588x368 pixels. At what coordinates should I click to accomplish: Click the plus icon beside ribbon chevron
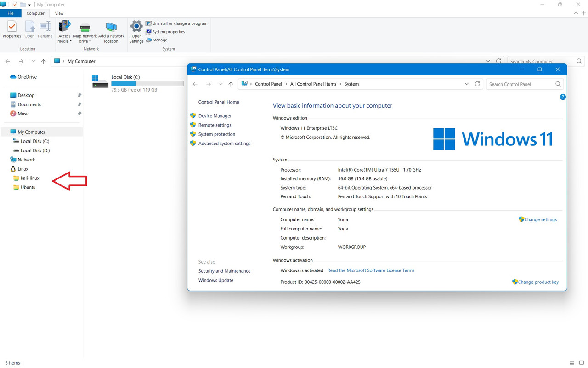(584, 13)
